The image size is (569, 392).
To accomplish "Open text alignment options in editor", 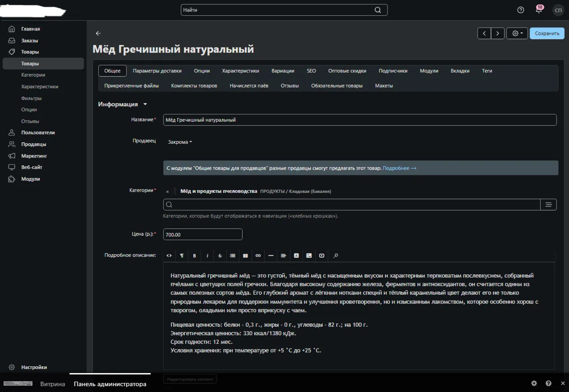I will (x=283, y=255).
